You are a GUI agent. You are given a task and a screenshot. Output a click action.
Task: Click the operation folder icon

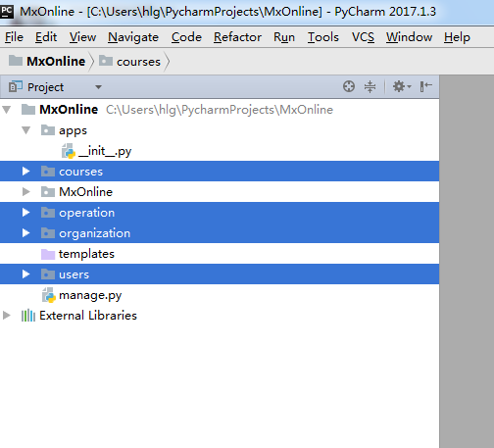pos(48,213)
